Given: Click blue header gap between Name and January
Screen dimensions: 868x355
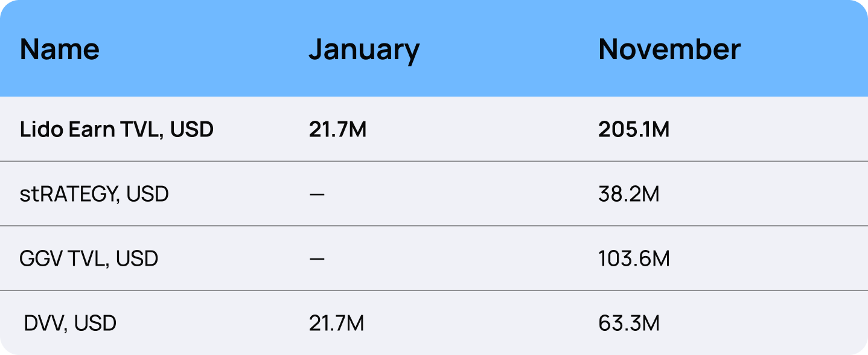Looking at the screenshot, I should coord(205,50).
